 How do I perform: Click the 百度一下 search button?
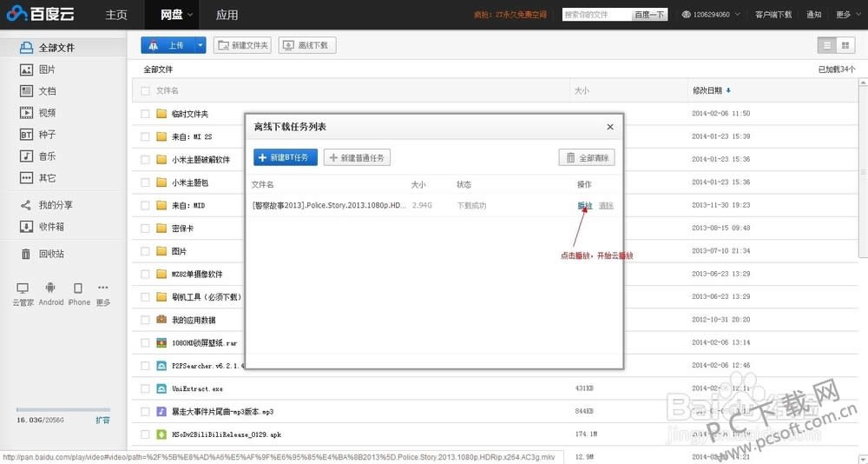point(649,15)
